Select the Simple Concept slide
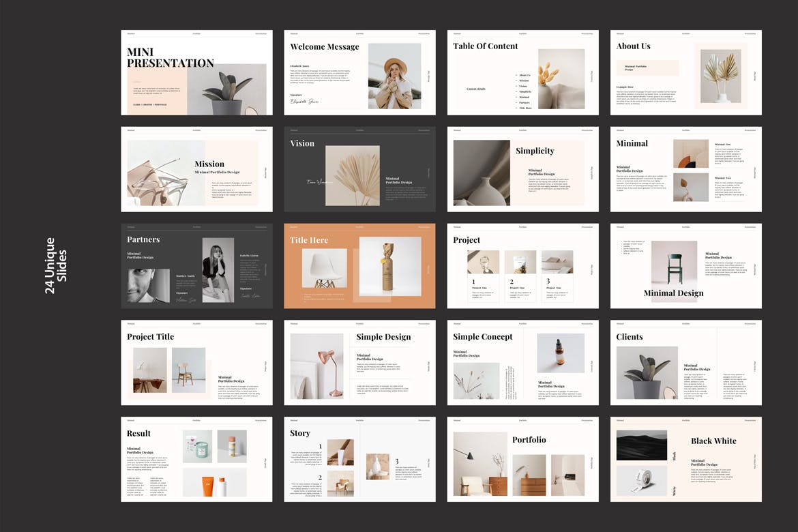 pyautogui.click(x=522, y=363)
